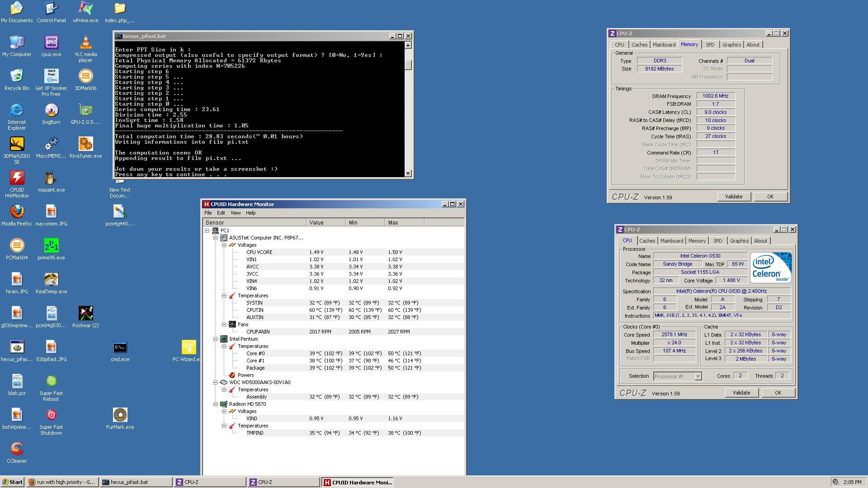Launch the CPUID HWMonitor desktop shortcut
The height and width of the screenshot is (488, 868).
click(17, 184)
